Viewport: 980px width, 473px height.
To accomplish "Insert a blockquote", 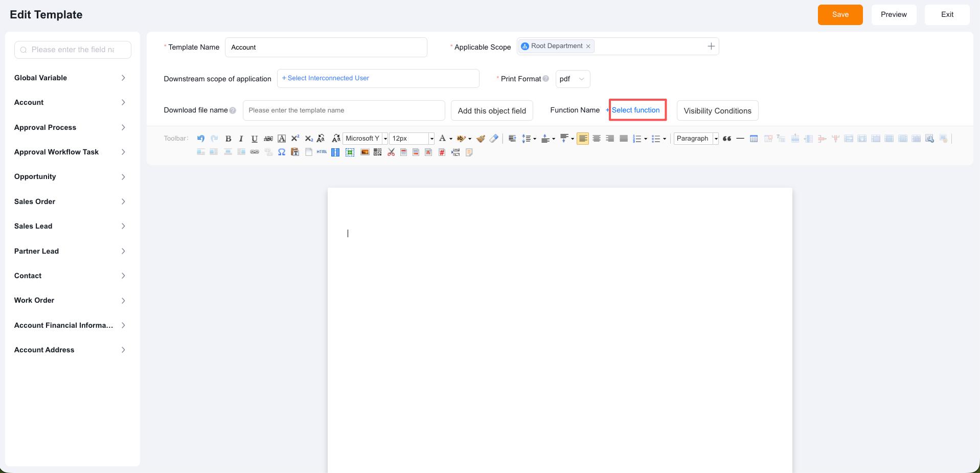I will coord(727,139).
